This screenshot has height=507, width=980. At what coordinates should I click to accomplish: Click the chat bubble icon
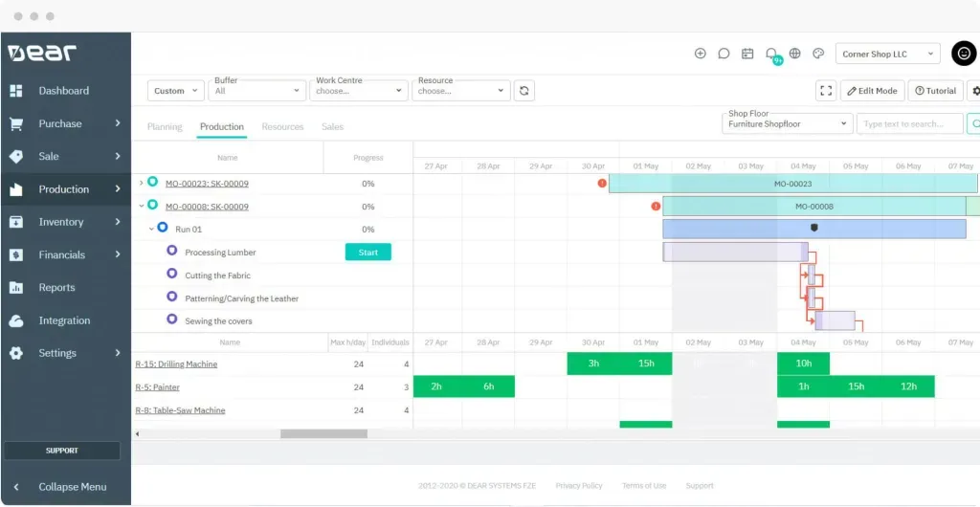(x=724, y=55)
